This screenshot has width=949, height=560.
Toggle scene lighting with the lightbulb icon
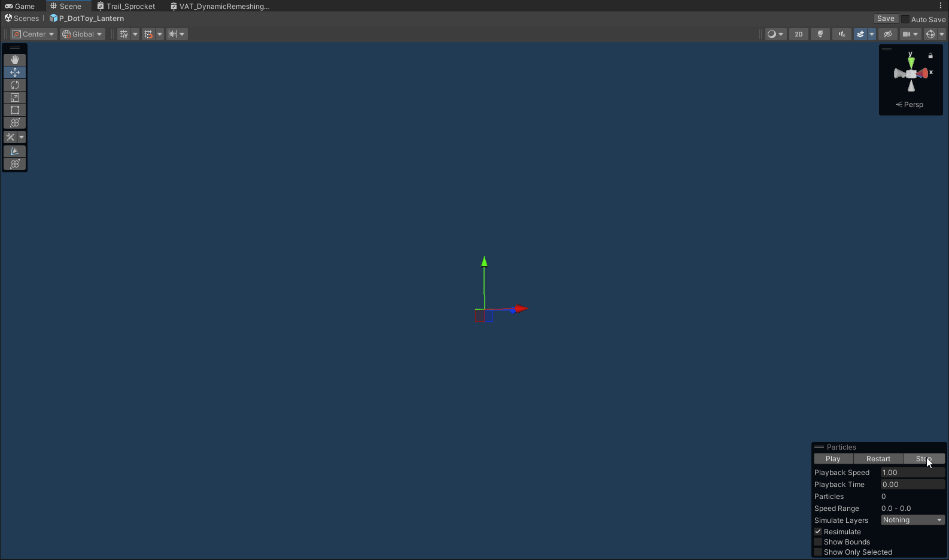(x=820, y=34)
